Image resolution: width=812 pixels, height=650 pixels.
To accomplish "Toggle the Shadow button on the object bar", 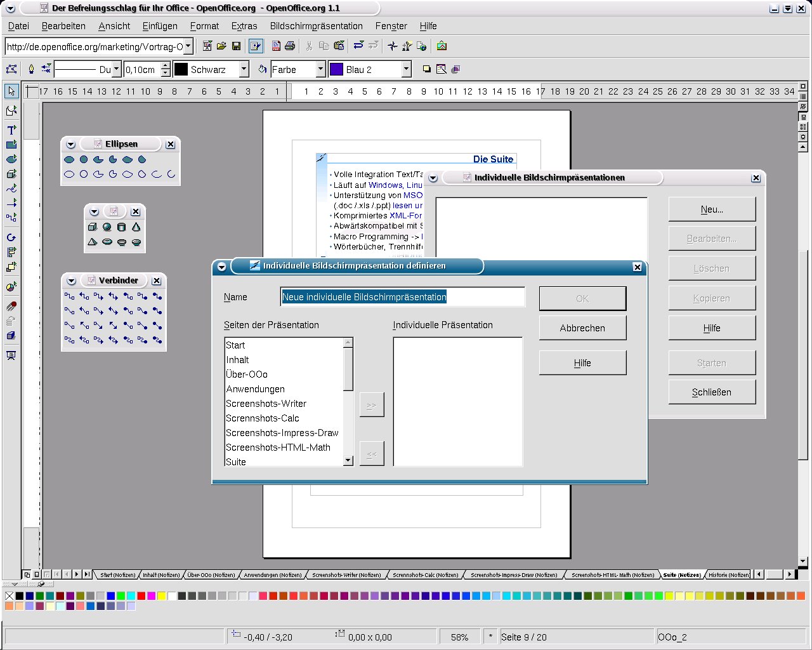I will click(x=426, y=69).
